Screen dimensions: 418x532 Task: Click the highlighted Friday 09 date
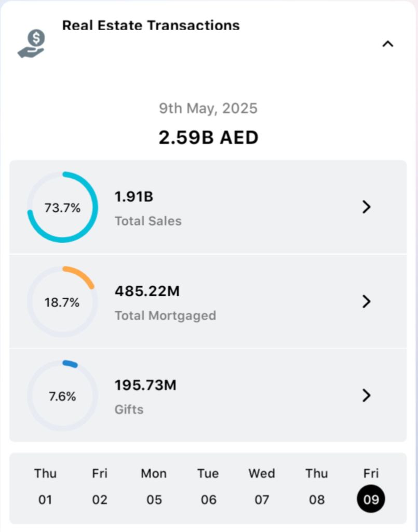pos(371,499)
